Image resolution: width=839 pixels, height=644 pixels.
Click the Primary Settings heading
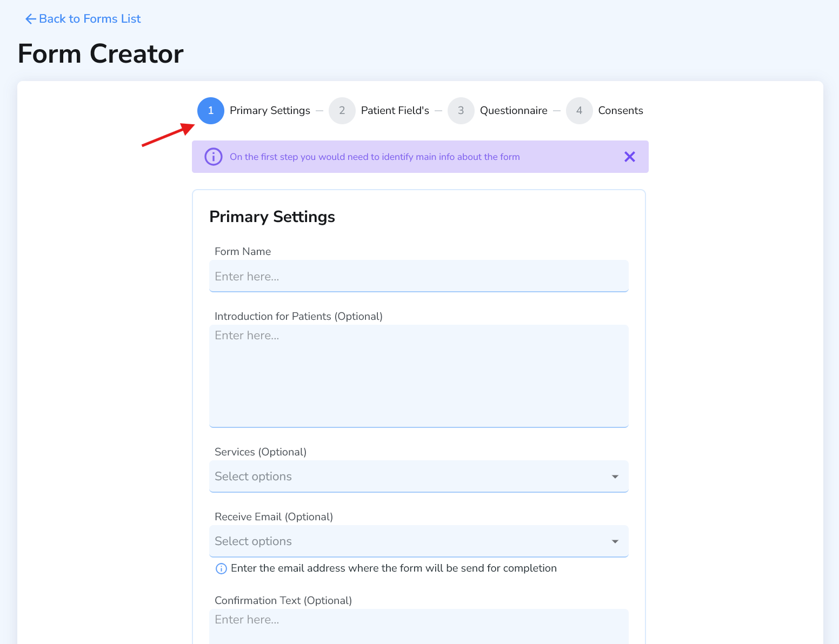tap(272, 216)
